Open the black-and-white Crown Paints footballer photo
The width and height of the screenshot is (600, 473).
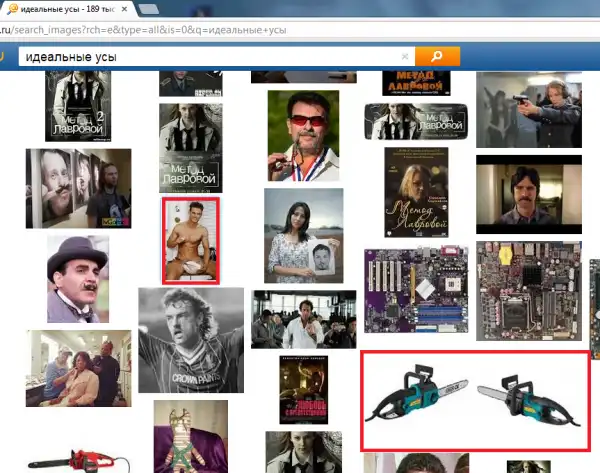click(191, 340)
